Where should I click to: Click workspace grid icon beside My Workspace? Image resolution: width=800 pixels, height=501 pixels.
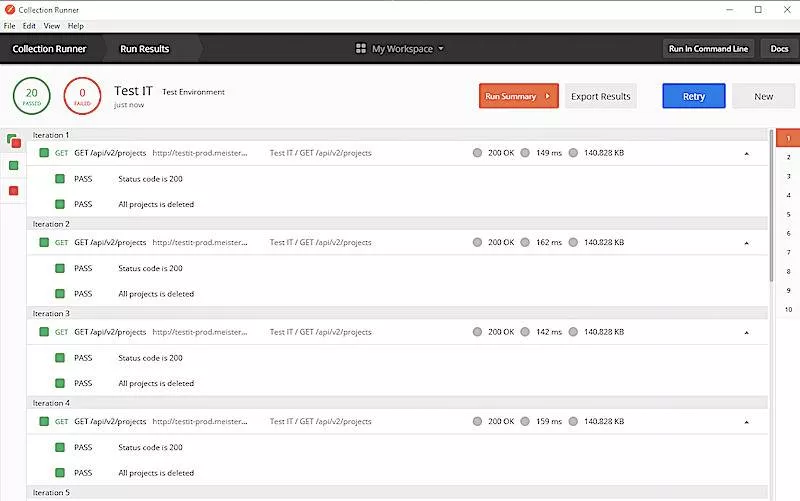pyautogui.click(x=361, y=48)
